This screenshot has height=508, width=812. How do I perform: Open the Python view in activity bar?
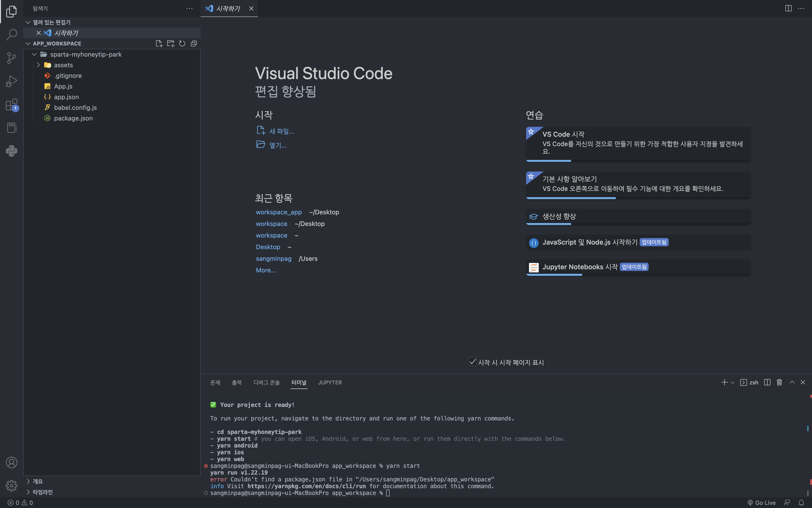[x=11, y=151]
